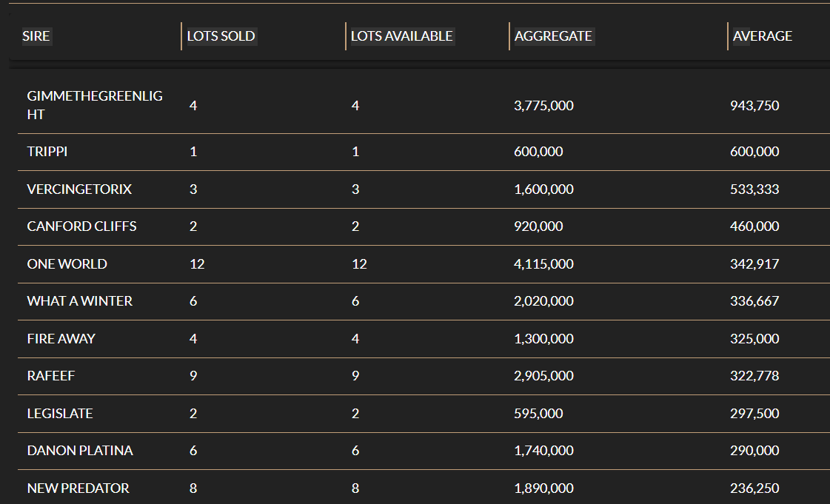Open the VERCINGETORIX sire entry
The width and height of the screenshot is (830, 504).
(x=79, y=189)
